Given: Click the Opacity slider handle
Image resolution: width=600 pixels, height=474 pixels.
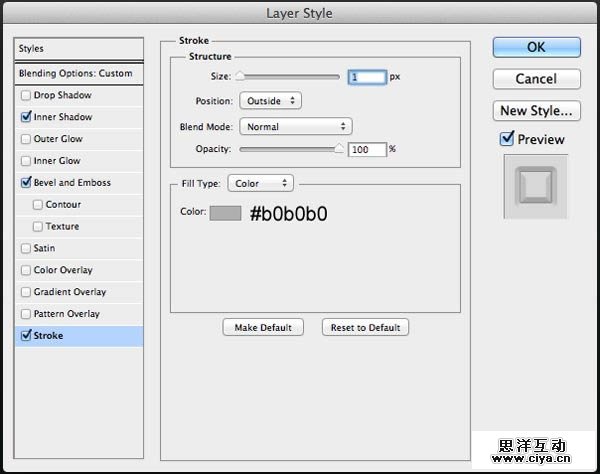Looking at the screenshot, I should point(339,148).
